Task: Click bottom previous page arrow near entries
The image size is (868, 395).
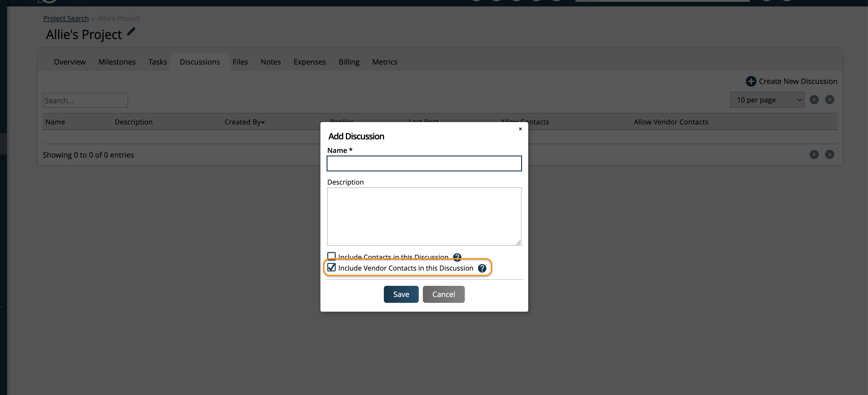Action: pyautogui.click(x=814, y=154)
